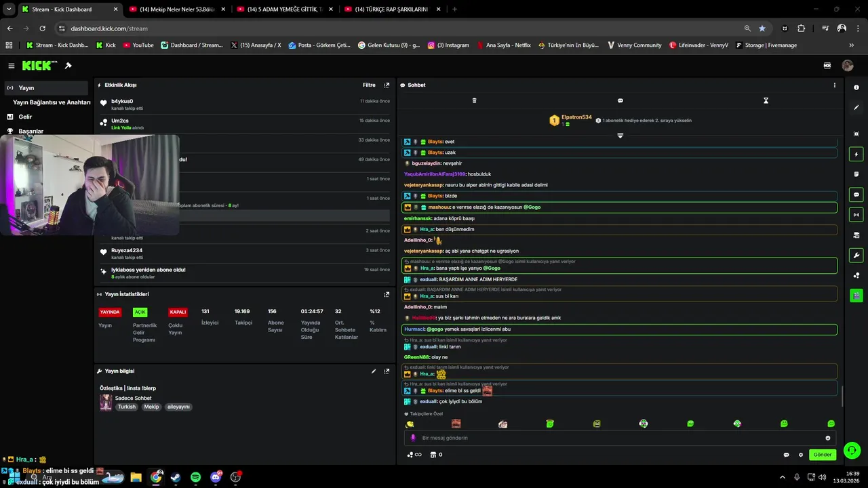Switch to the Mekip Neler Neler browser tab
The width and height of the screenshot is (868, 488).
[178, 9]
